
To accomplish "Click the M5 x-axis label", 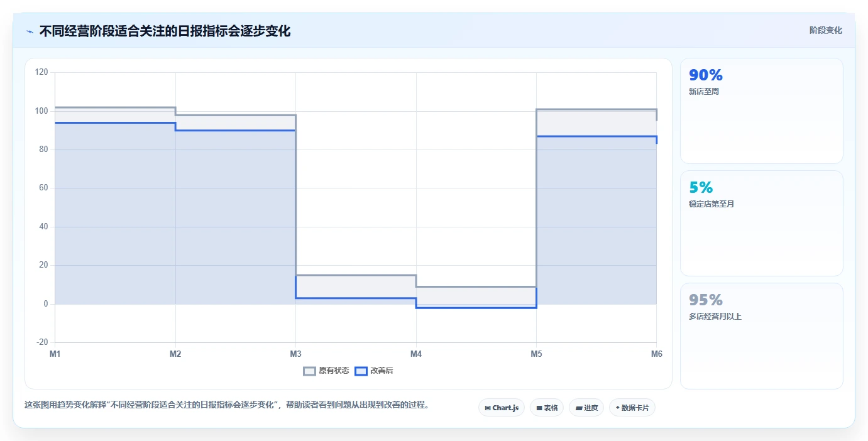I will (x=536, y=354).
